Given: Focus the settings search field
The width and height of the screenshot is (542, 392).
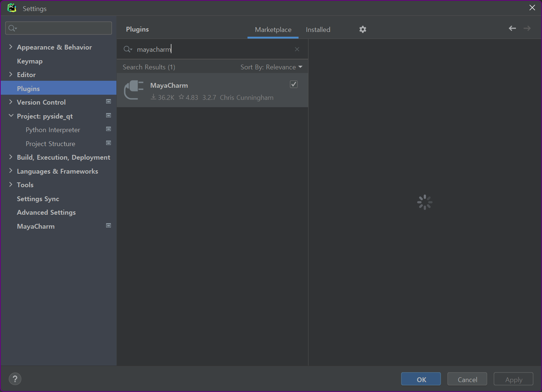Looking at the screenshot, I should point(59,28).
